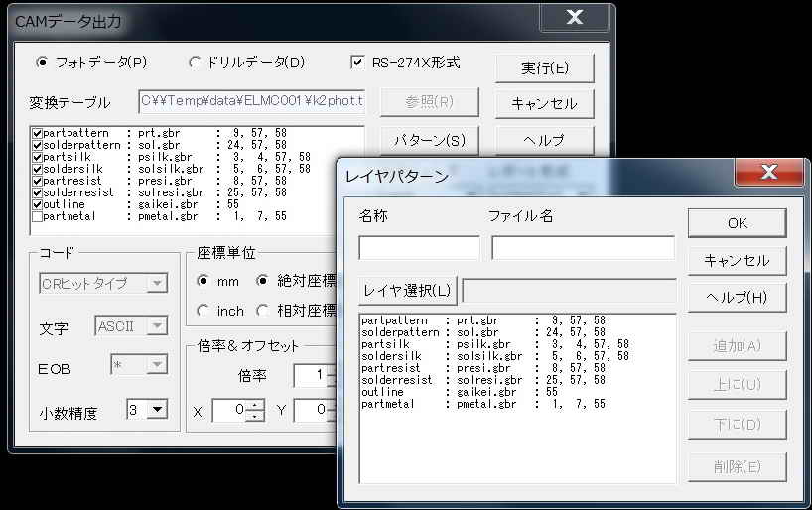812x510 pixels.
Task: Enable the partmetal layer checkbox
Action: (x=37, y=215)
